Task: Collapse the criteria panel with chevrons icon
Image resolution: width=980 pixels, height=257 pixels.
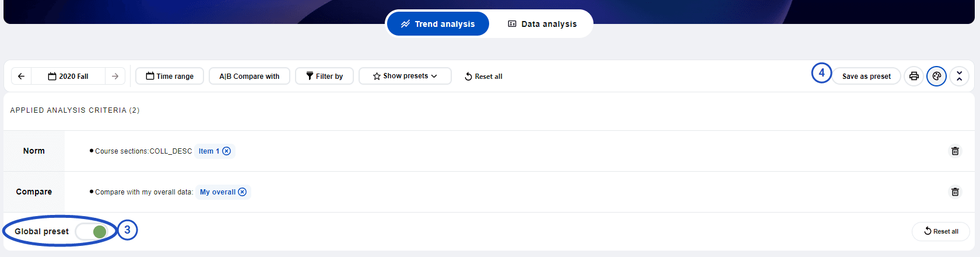Action: pos(960,77)
